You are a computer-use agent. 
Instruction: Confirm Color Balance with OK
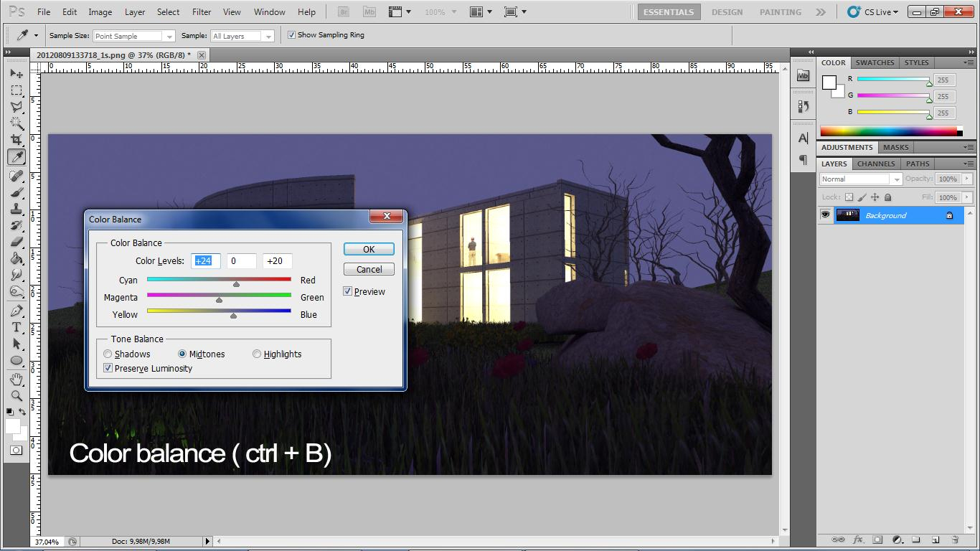369,249
